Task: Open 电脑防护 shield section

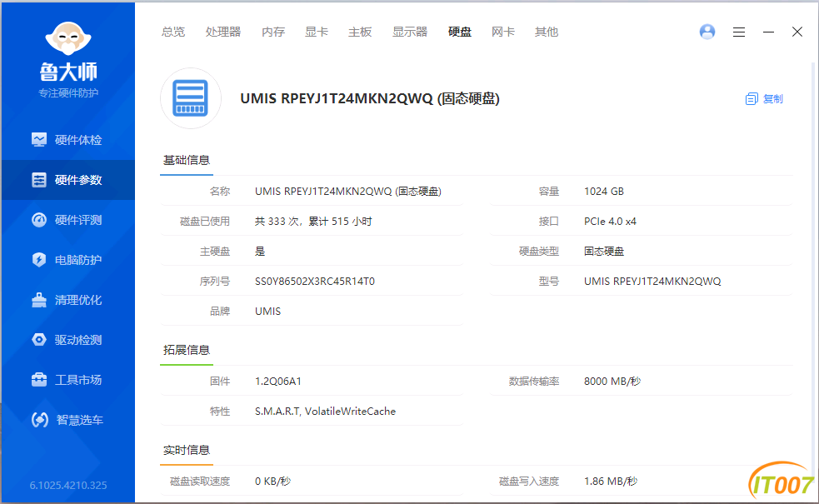Action: pos(67,260)
